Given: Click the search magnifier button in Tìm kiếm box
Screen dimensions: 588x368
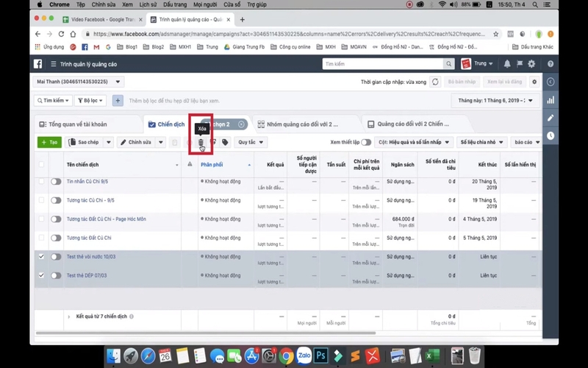Looking at the screenshot, I should click(448, 64).
